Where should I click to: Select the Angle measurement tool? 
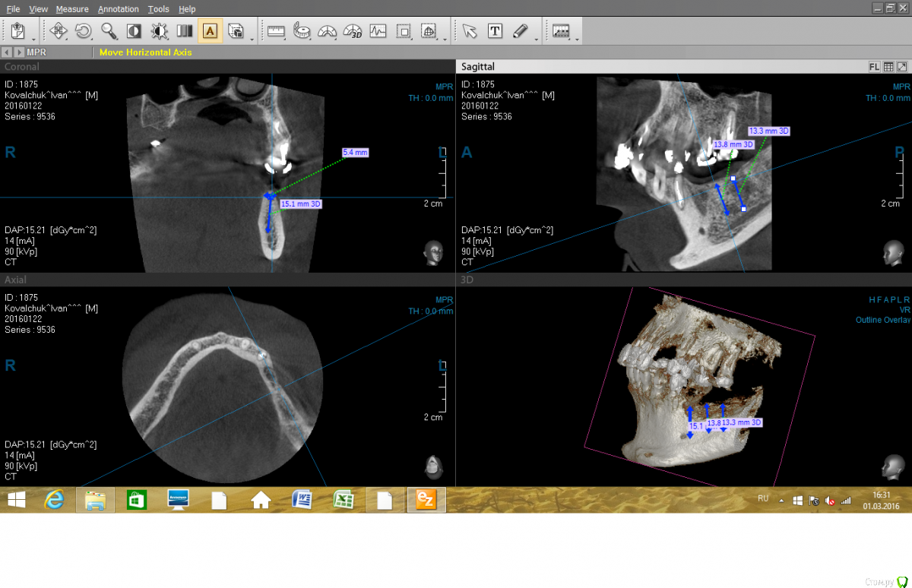327,31
